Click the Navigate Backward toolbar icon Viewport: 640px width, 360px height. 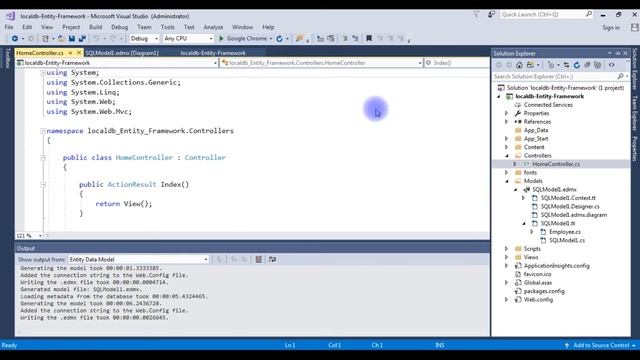pos(14,38)
